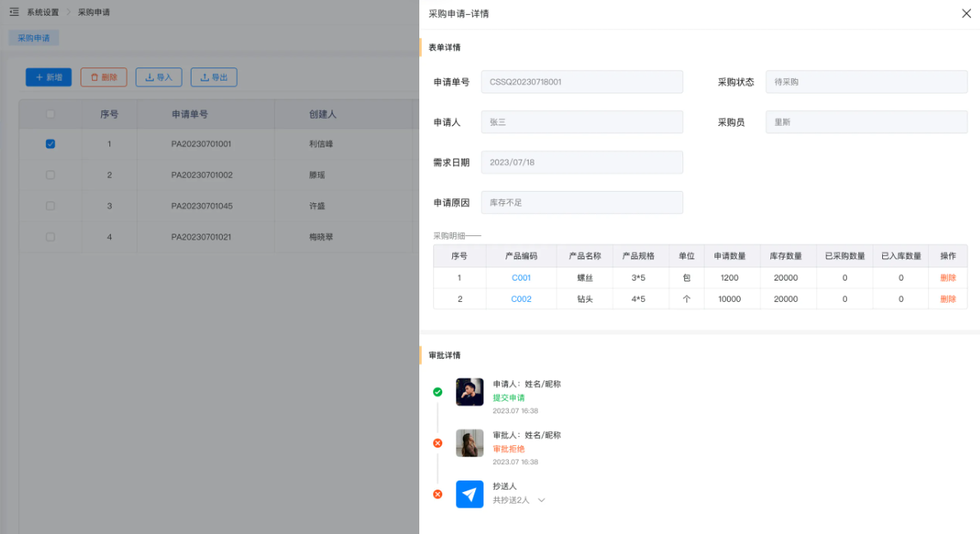This screenshot has height=534, width=980.
Task: Click the blue paper plane 抄送 icon
Action: (469, 494)
